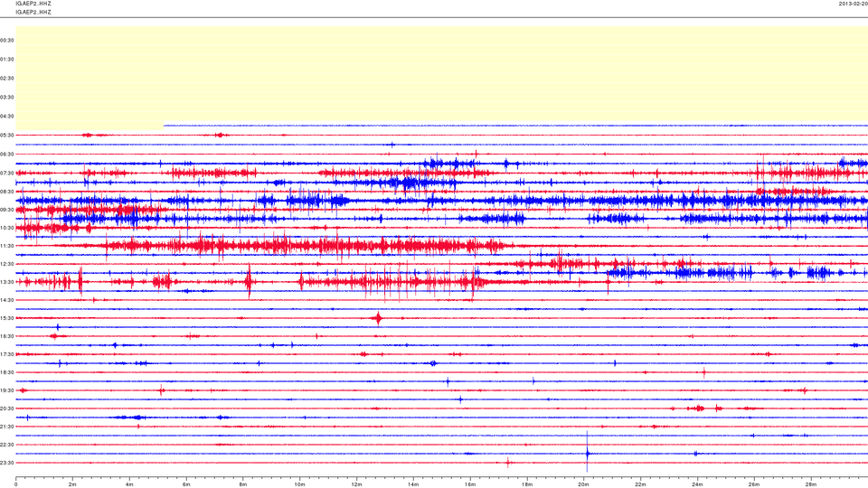Click the tall blue spike near 20m
Screen dimensions: 868x488
coord(588,452)
